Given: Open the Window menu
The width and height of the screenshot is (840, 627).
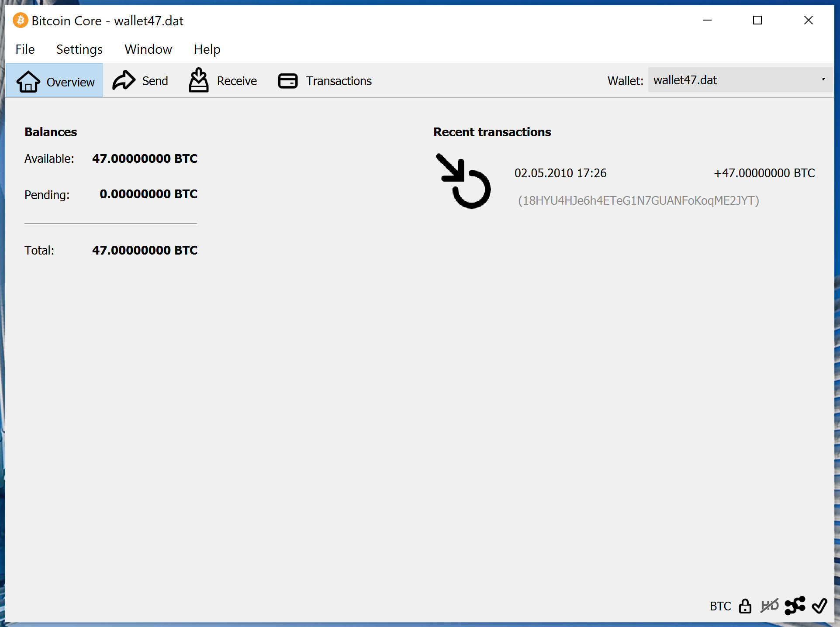Looking at the screenshot, I should tap(148, 49).
